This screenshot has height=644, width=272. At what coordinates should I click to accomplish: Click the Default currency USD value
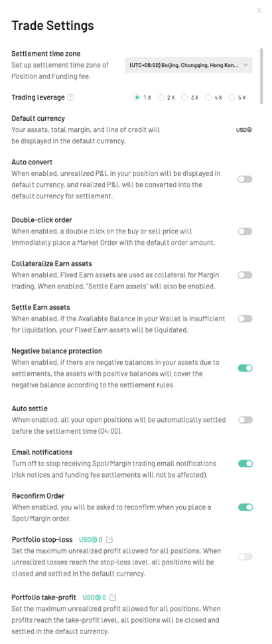pyautogui.click(x=243, y=130)
